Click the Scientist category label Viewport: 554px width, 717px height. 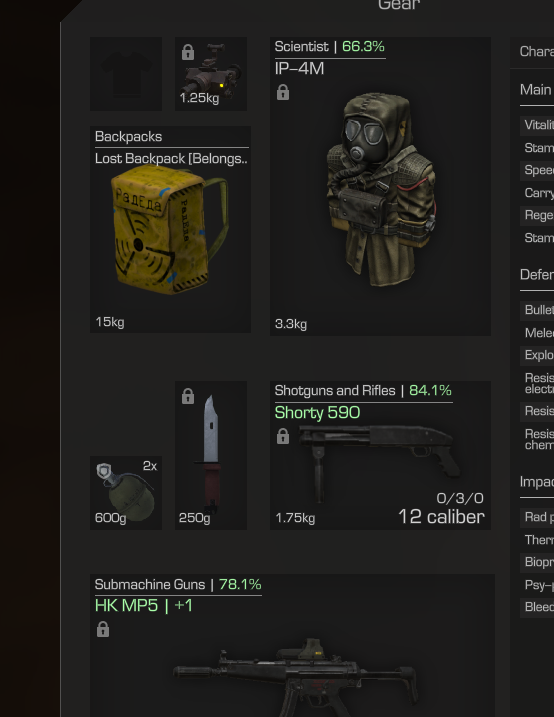tap(302, 47)
